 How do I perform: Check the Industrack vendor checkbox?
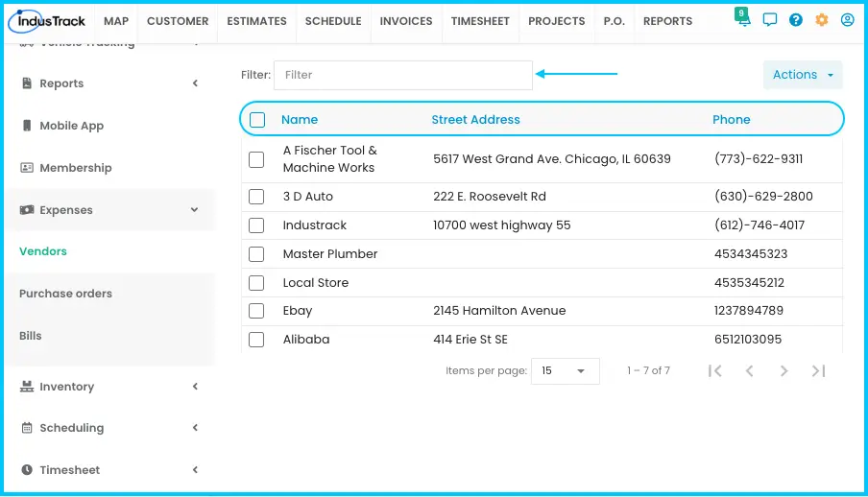256,225
